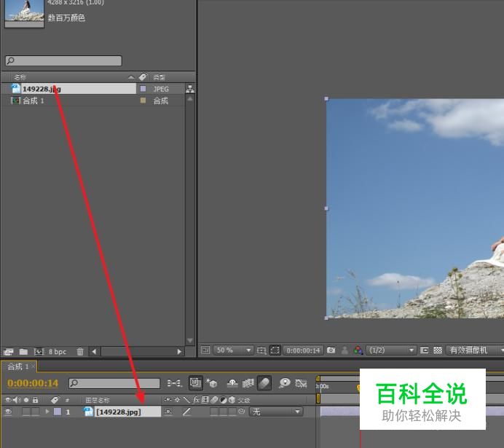
Task: Click the project panel scroll-left arrow
Action: (x=94, y=352)
